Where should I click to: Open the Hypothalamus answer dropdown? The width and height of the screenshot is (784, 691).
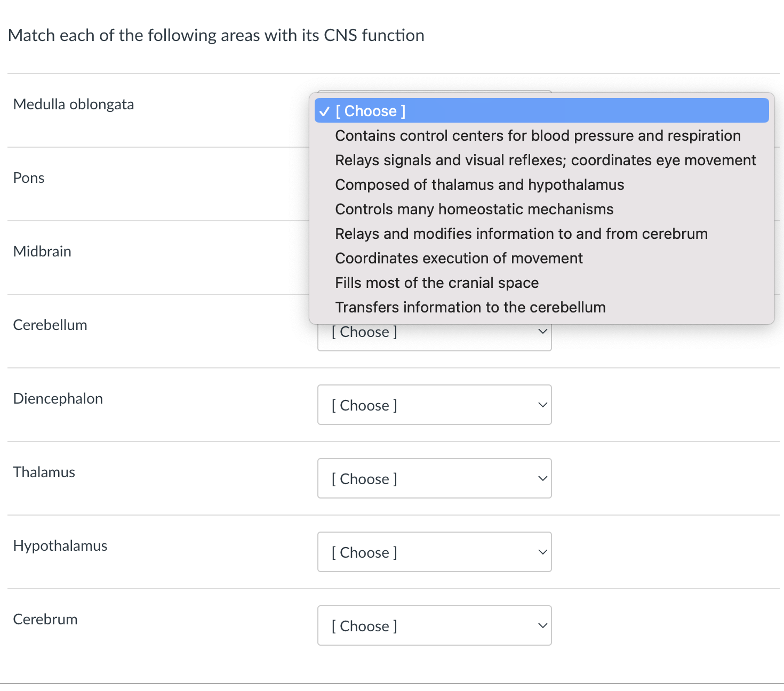tap(434, 552)
